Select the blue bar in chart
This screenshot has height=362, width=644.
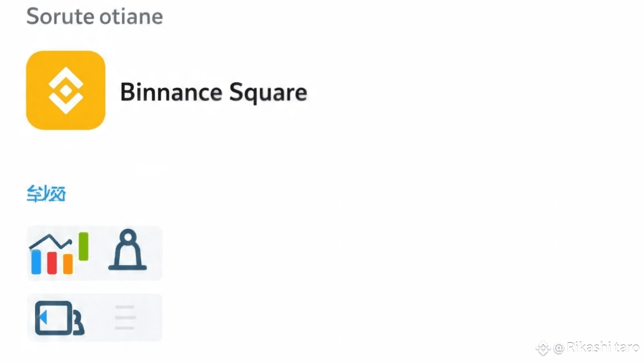[x=36, y=262]
